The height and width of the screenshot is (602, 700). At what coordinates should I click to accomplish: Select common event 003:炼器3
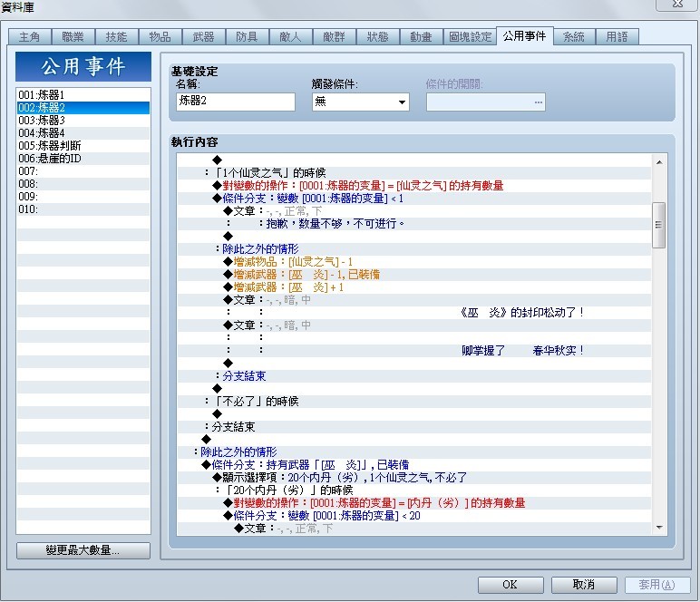(x=83, y=121)
